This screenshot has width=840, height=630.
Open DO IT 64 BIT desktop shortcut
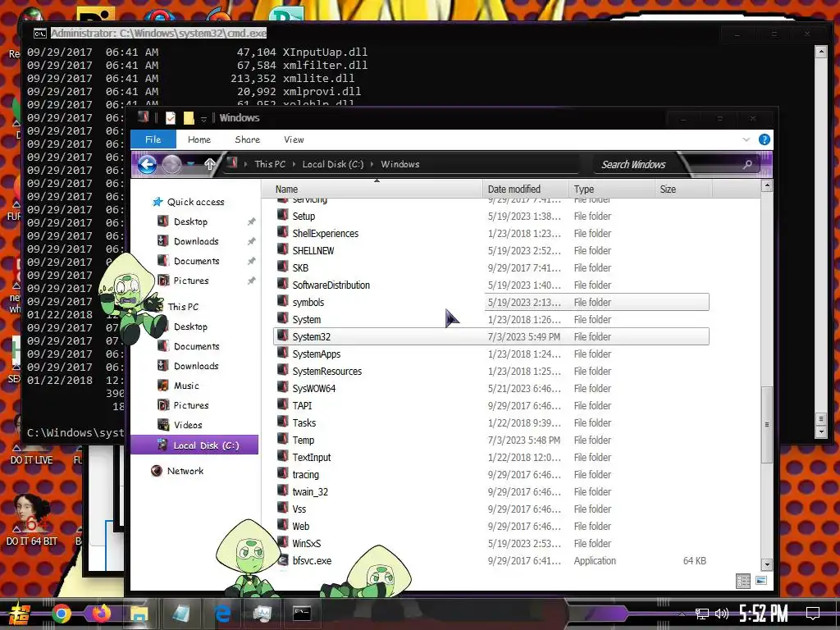[32, 519]
